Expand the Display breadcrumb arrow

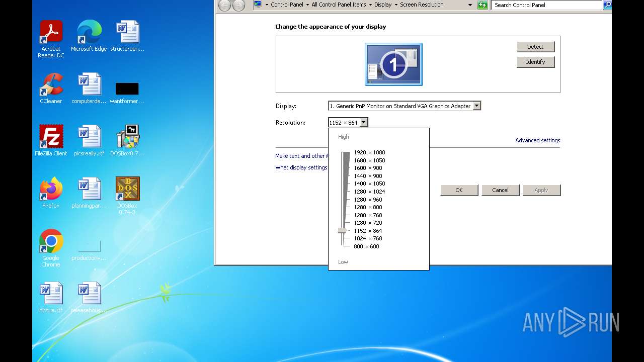[396, 5]
